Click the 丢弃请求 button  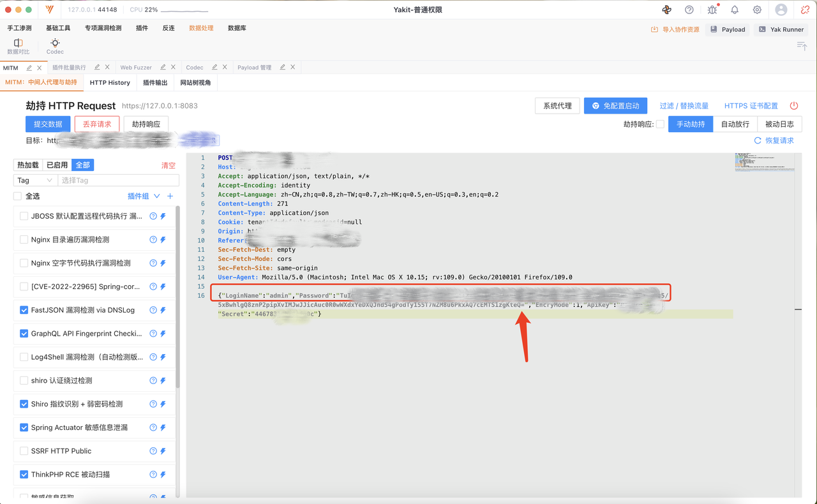97,124
